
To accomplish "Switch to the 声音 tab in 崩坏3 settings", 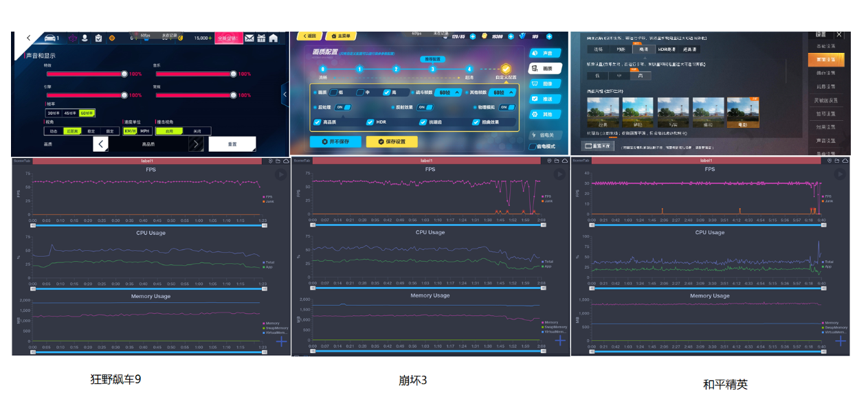I will pos(545,53).
